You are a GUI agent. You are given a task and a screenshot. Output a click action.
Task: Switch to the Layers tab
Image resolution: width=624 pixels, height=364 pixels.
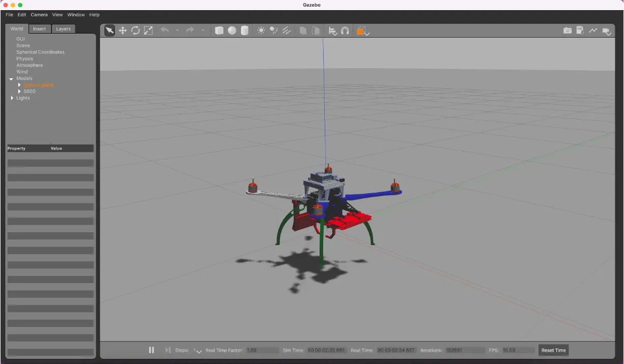click(x=64, y=29)
